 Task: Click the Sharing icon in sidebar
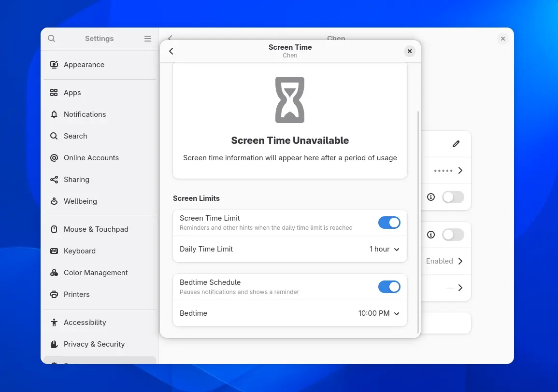(54, 180)
